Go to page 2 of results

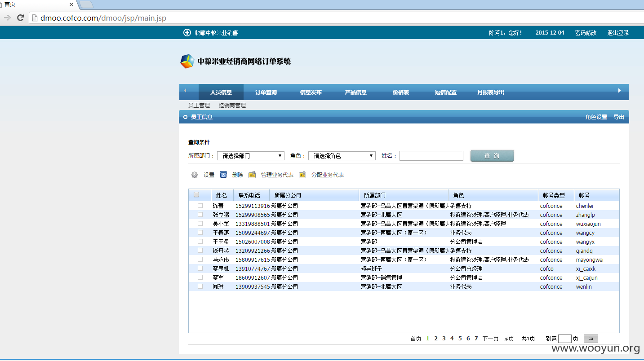click(436, 339)
